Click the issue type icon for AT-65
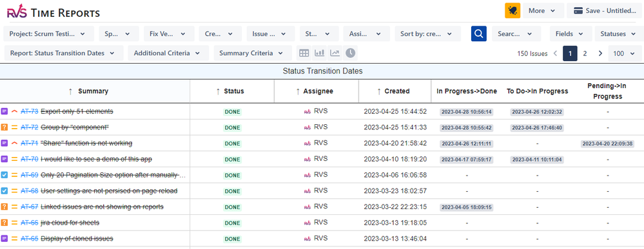Screen dimensions: 644x249 [x=4, y=238]
